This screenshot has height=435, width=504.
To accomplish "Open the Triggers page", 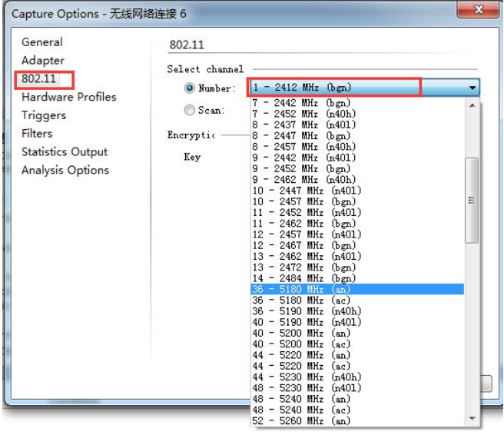I will (x=44, y=115).
